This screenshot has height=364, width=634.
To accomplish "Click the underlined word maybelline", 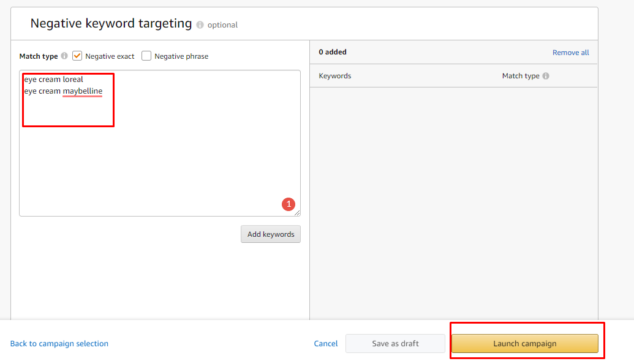I will [x=83, y=91].
